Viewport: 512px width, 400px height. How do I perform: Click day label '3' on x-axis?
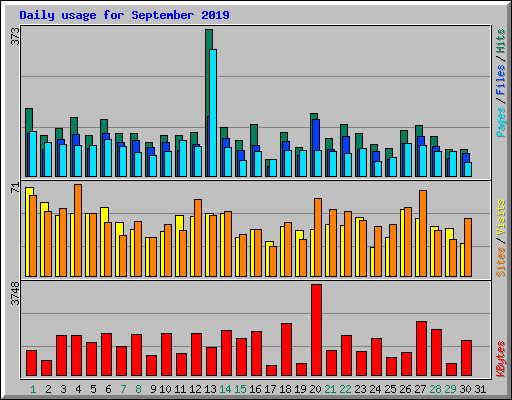click(63, 389)
